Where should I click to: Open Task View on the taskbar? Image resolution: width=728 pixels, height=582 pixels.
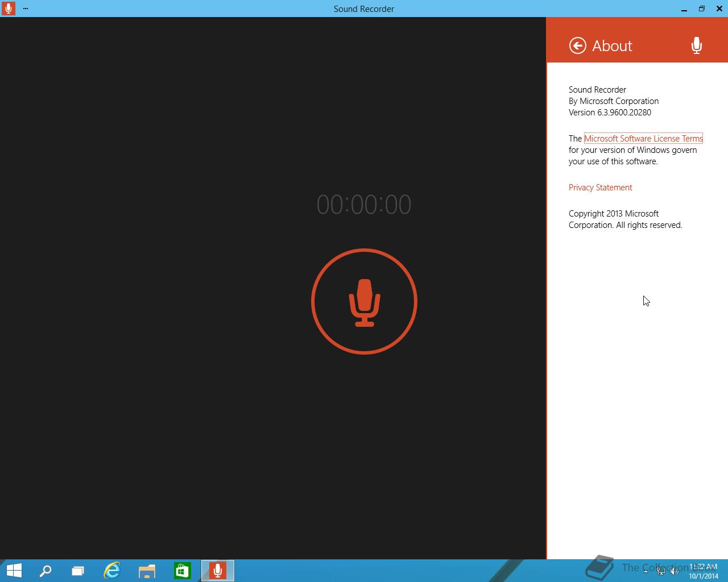click(78, 570)
